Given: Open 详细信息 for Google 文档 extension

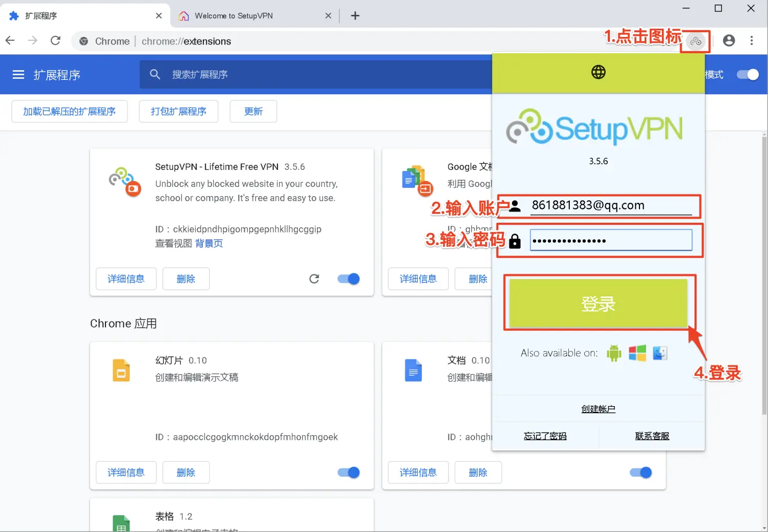Looking at the screenshot, I should (418, 279).
